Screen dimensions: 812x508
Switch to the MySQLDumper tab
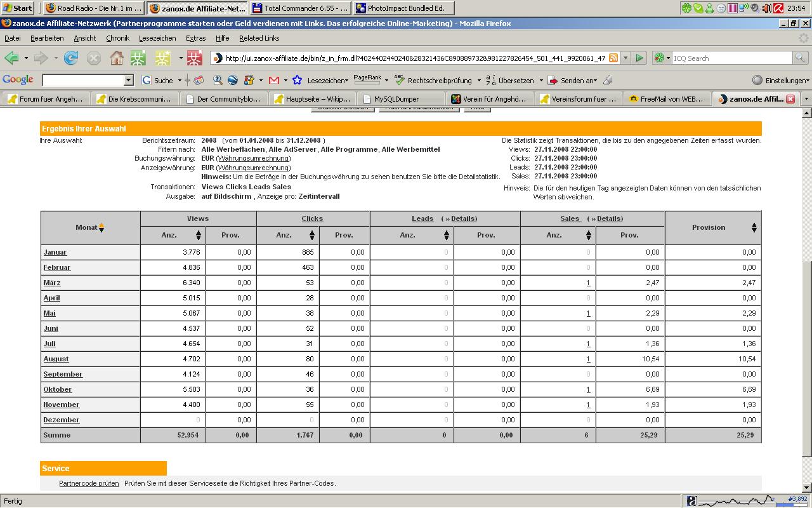(396, 99)
